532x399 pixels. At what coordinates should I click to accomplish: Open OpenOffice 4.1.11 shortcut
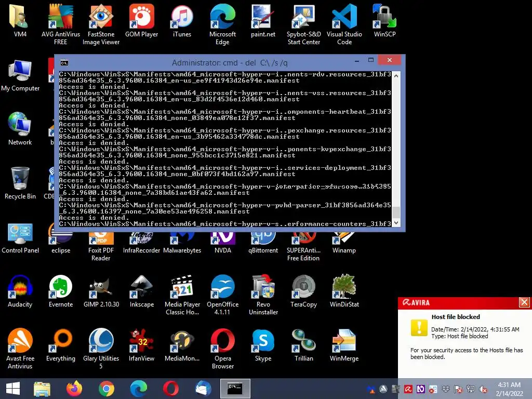pos(222,295)
